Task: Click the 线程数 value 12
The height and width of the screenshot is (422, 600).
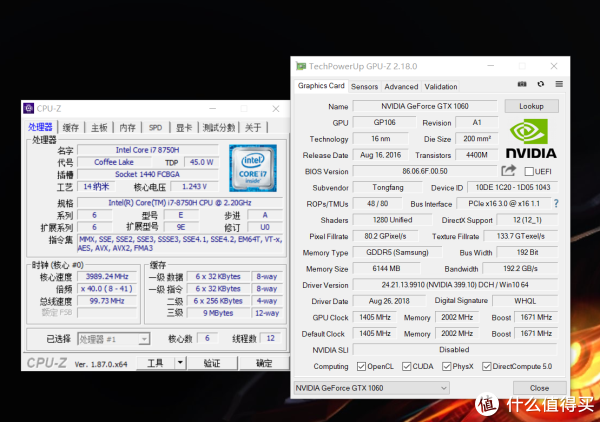Action: point(271,338)
